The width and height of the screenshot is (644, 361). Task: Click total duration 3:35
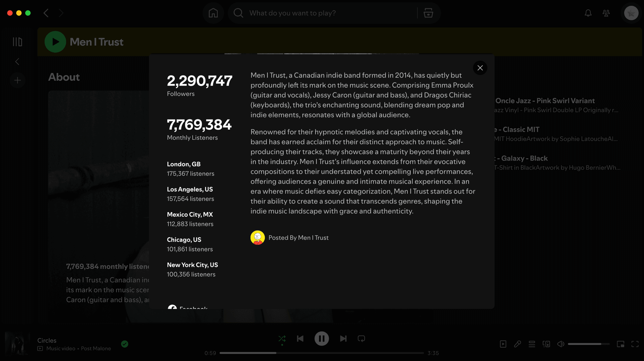coord(433,353)
